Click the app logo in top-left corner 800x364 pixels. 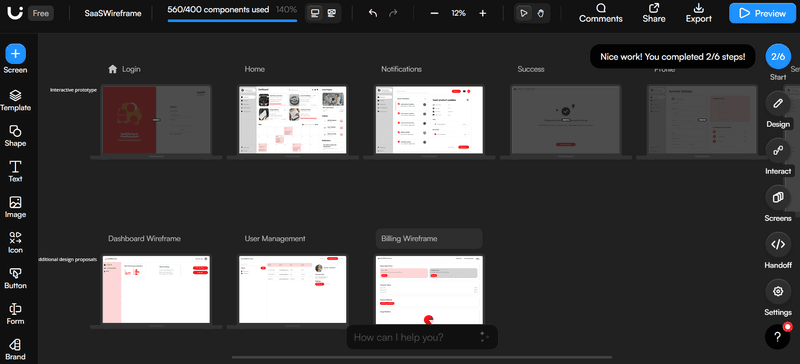[14, 13]
